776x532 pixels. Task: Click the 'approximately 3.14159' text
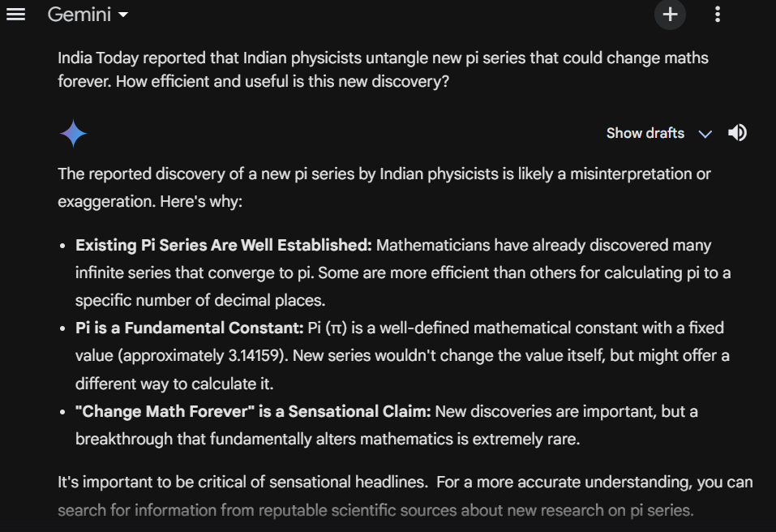tap(203, 356)
